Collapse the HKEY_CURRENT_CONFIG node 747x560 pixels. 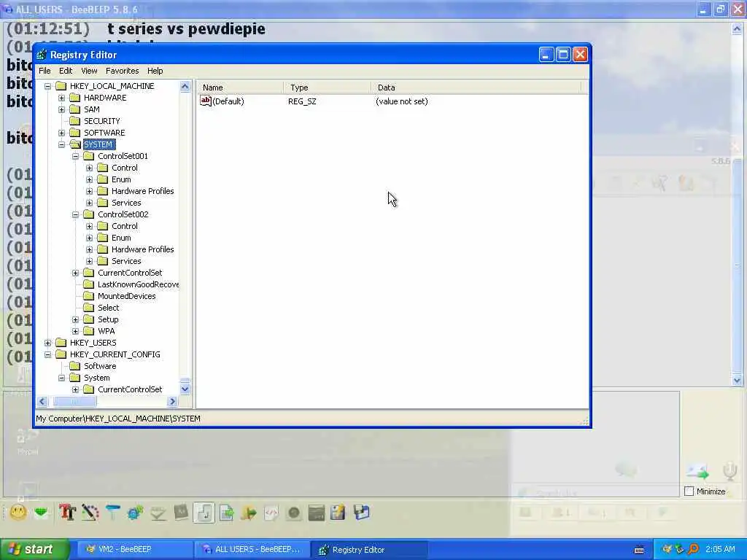pyautogui.click(x=47, y=355)
